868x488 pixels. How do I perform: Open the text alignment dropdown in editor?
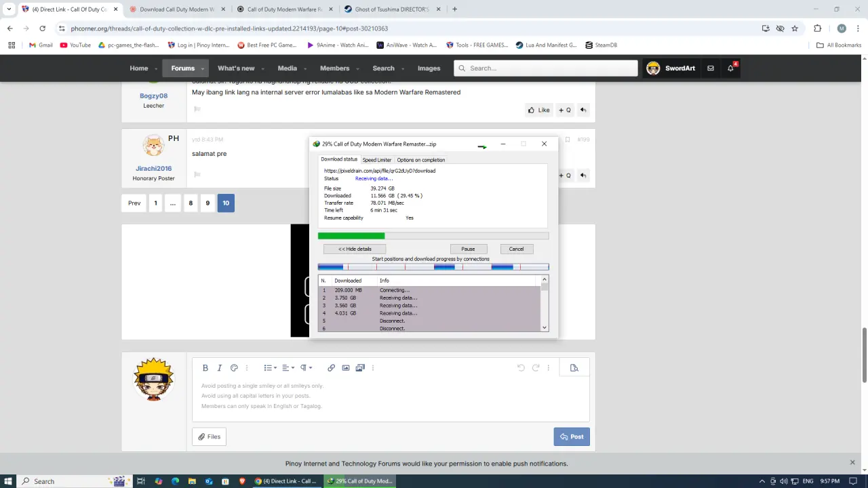coord(288,368)
